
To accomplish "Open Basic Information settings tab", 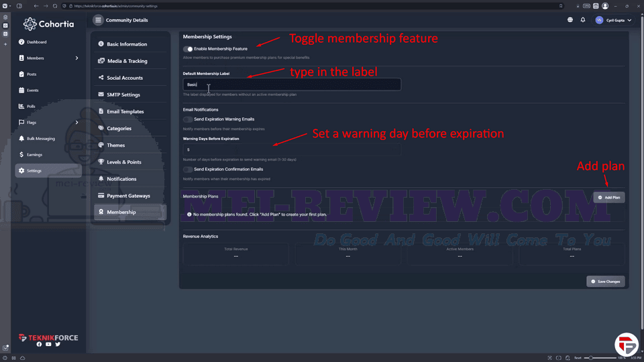I will pos(130,44).
